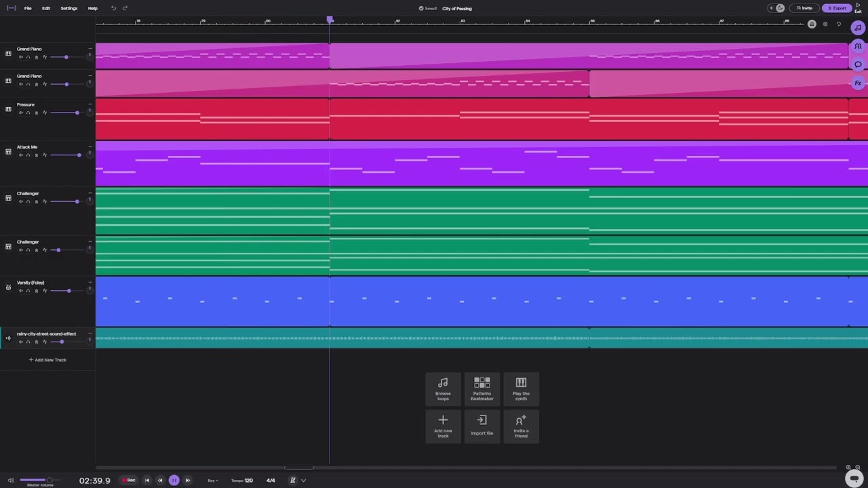Open the Pressure track options menu
Screen dimensions: 868x488
pyautogui.click(x=90, y=104)
